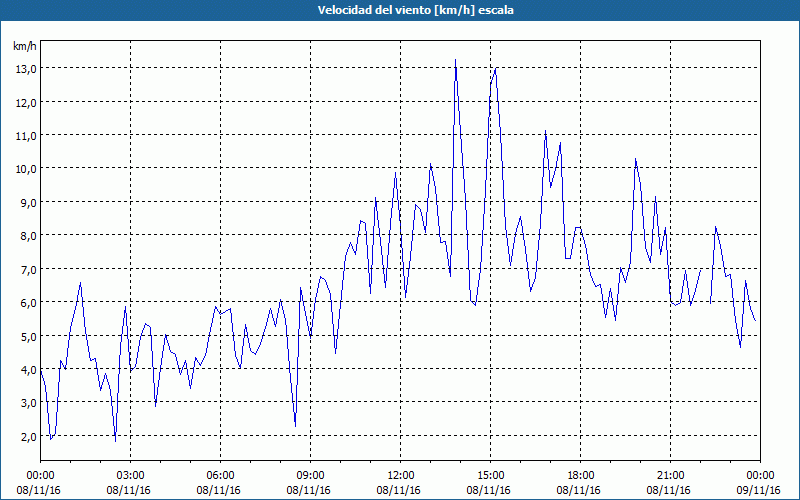The width and height of the screenshot is (800, 500).
Task: Click the chart title "Velocidad del viento [km/h] escala"
Action: pyautogui.click(x=415, y=10)
